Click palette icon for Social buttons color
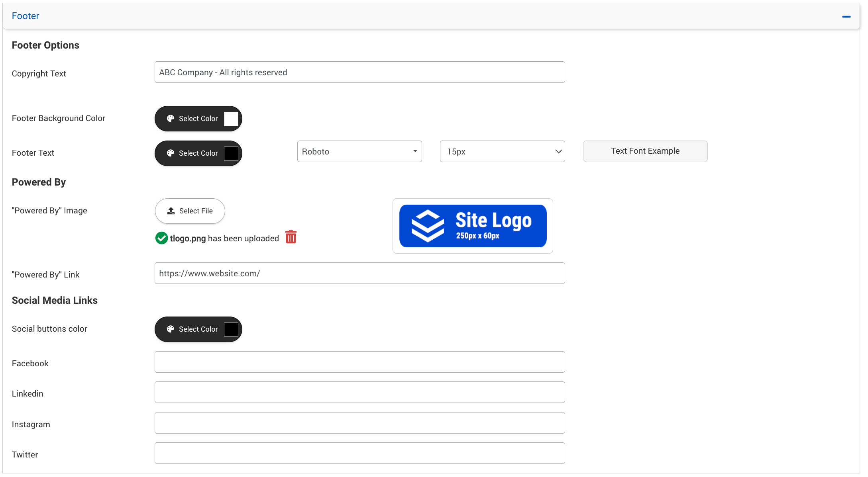 click(171, 329)
